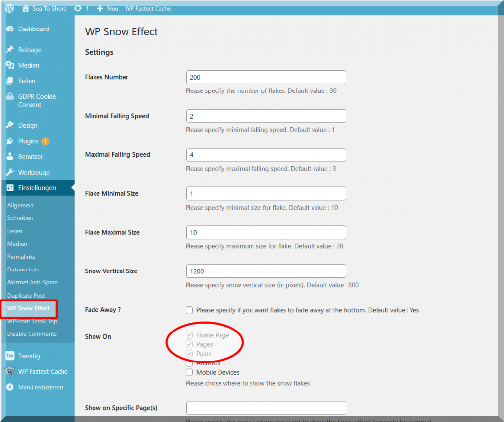Go to Allgemein settings page

20,205
